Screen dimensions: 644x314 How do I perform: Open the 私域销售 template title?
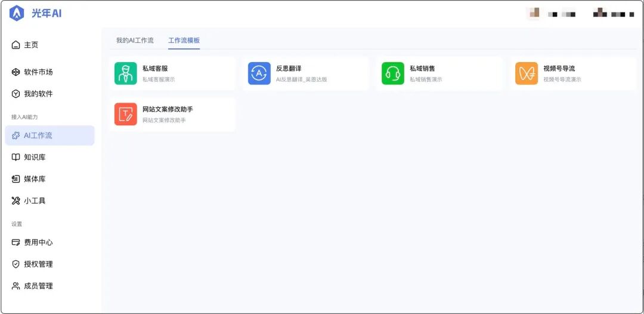(422, 69)
